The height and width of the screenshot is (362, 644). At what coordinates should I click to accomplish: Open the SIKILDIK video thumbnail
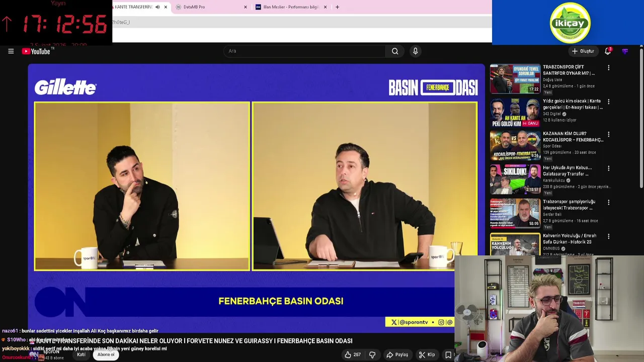coord(515,179)
